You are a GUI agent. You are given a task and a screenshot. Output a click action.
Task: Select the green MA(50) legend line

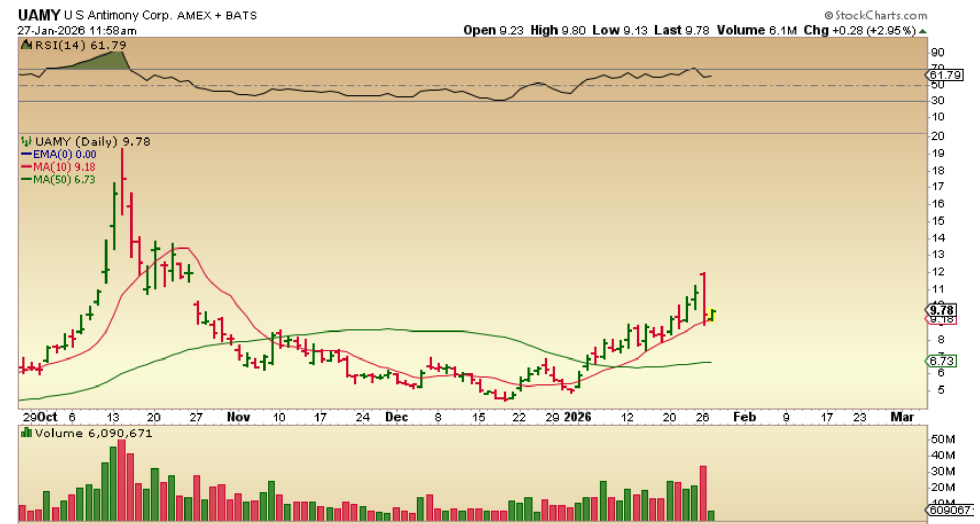(27, 179)
